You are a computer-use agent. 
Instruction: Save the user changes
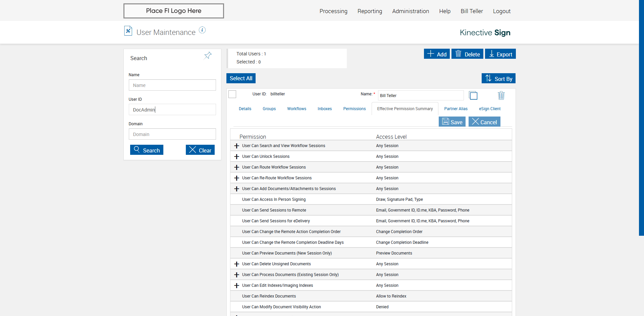coord(452,122)
